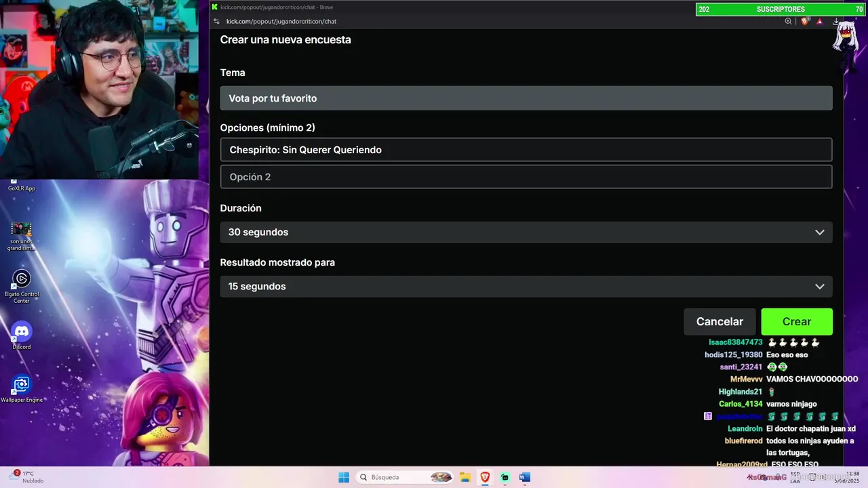Select the 'son unos grandisim...' video file icon

(22, 236)
